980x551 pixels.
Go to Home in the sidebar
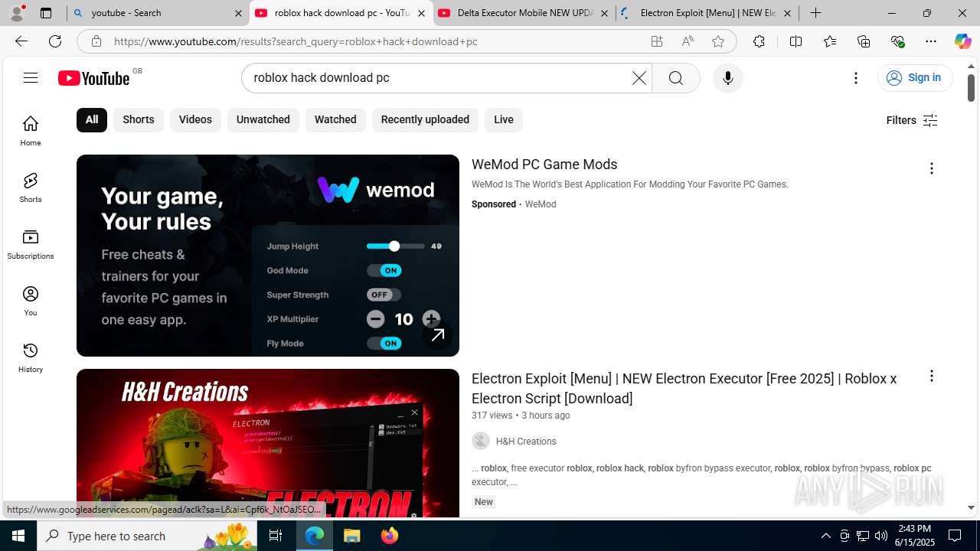pyautogui.click(x=31, y=131)
